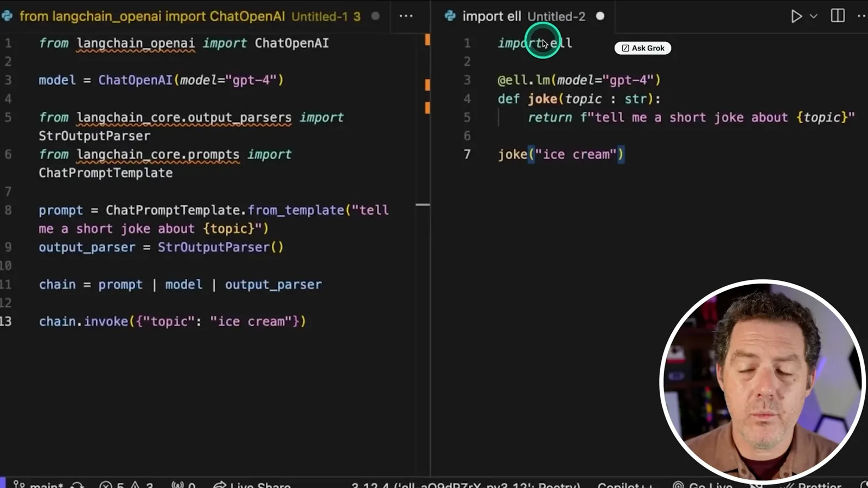Click line number 3 in right editor

[467, 80]
